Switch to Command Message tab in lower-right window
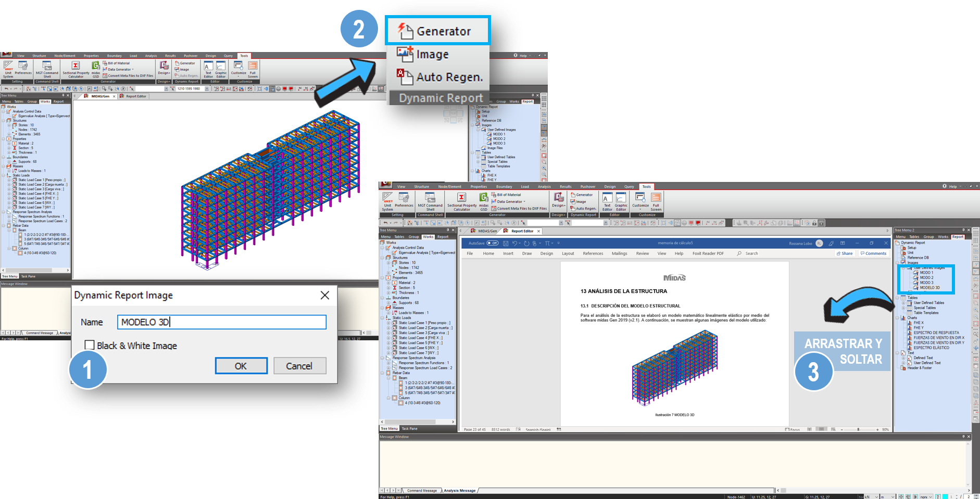The height and width of the screenshot is (499, 980). tap(422, 490)
